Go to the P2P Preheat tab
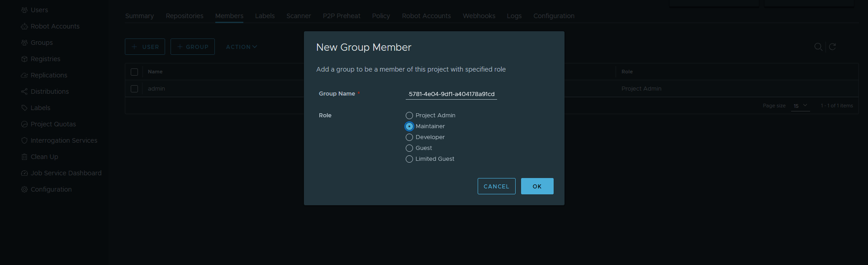The height and width of the screenshot is (265, 868). tap(342, 16)
